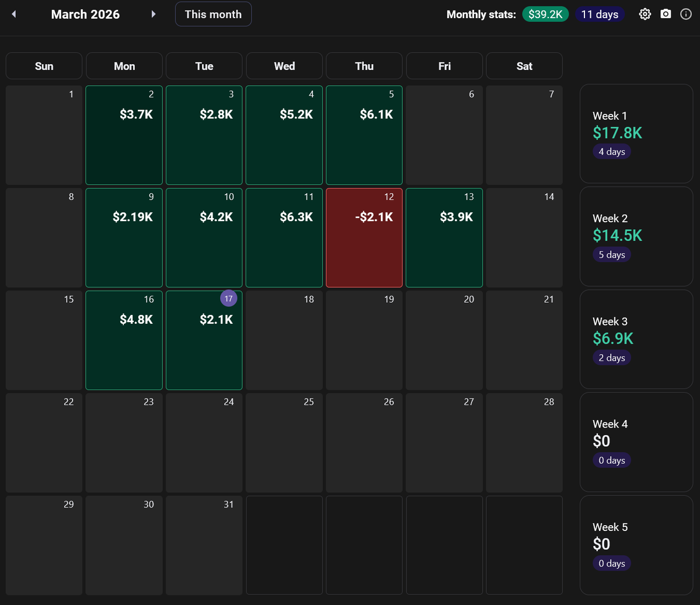Select the Sun column header
This screenshot has width=700, height=605.
44,66
